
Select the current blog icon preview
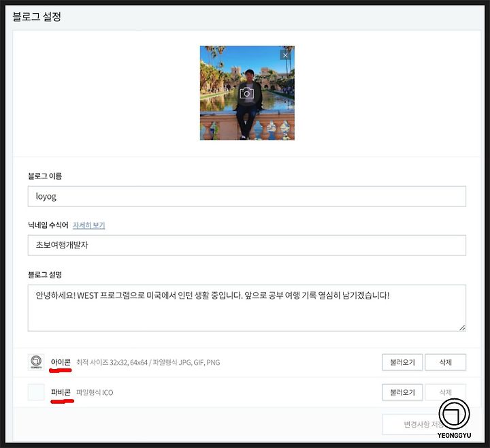(36, 362)
